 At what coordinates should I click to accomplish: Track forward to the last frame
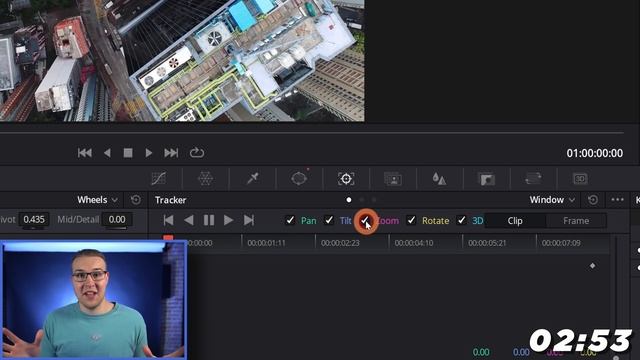pos(249,220)
